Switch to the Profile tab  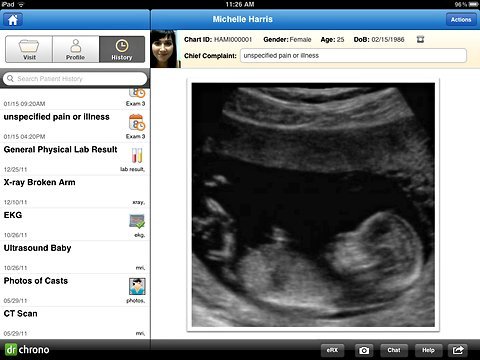pos(76,49)
